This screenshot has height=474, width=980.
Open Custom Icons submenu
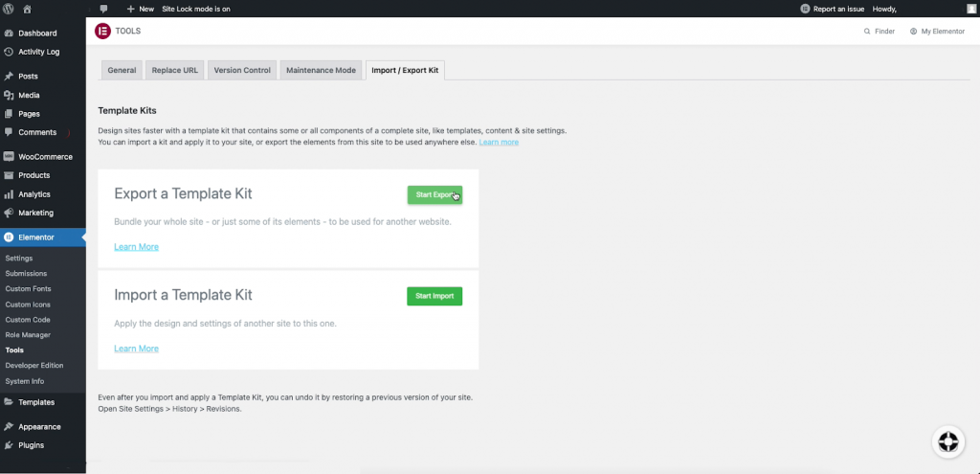28,305
